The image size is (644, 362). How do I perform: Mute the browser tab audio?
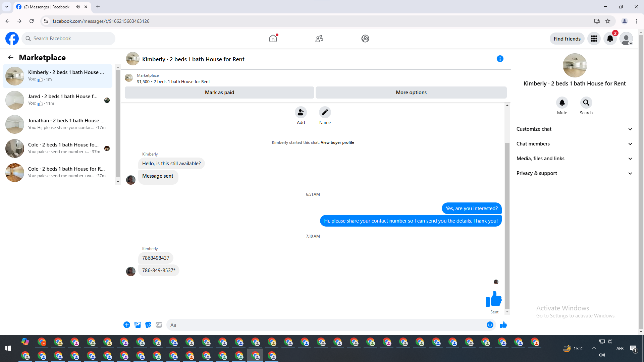click(78, 7)
